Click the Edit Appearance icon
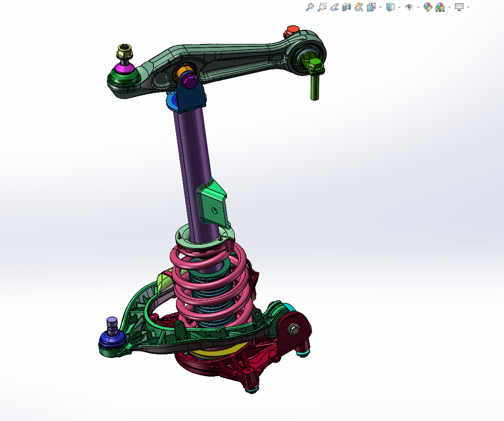Image resolution: width=504 pixels, height=421 pixels. tap(428, 7)
